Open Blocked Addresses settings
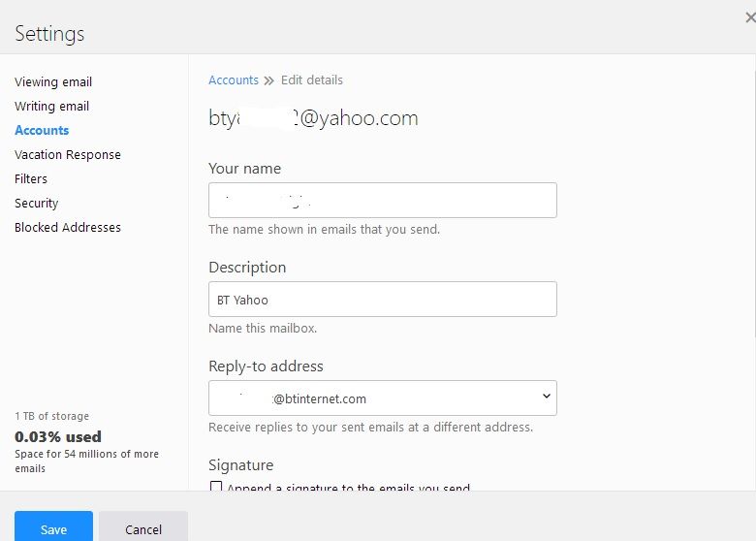This screenshot has width=756, height=541. click(68, 228)
